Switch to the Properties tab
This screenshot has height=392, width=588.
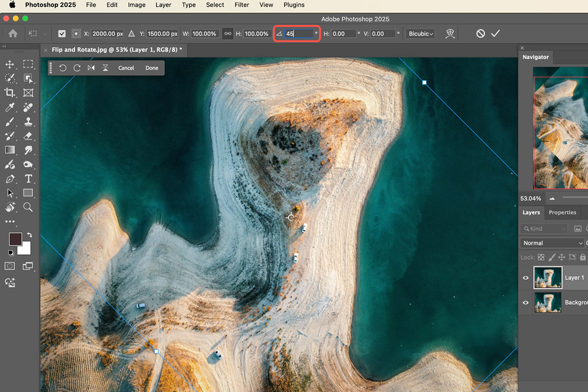tap(563, 212)
